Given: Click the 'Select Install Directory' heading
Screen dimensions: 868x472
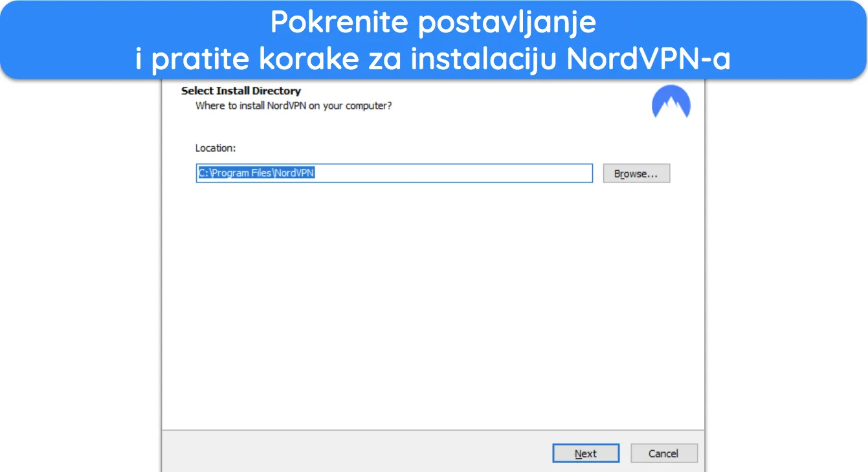Looking at the screenshot, I should (x=241, y=91).
